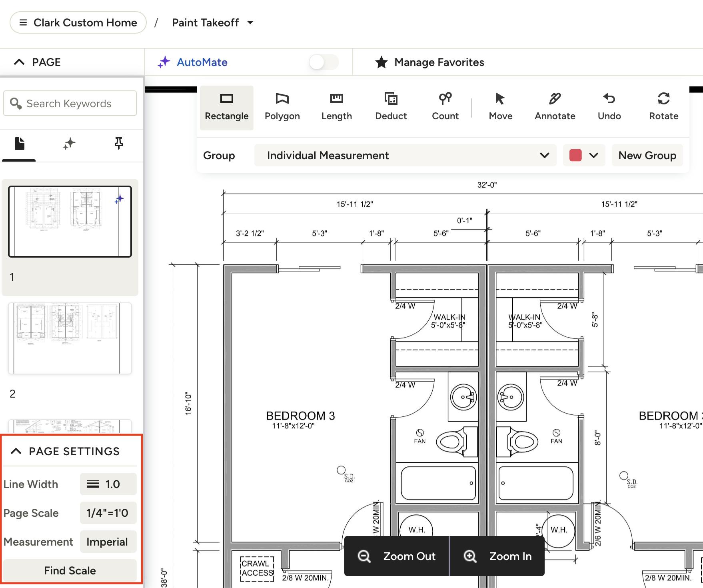This screenshot has width=703, height=588.
Task: Collapse the Page Settings section
Action: (x=16, y=451)
